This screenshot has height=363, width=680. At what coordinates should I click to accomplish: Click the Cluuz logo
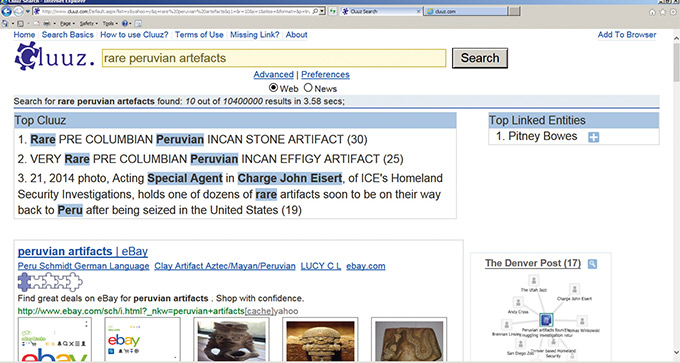coord(54,56)
